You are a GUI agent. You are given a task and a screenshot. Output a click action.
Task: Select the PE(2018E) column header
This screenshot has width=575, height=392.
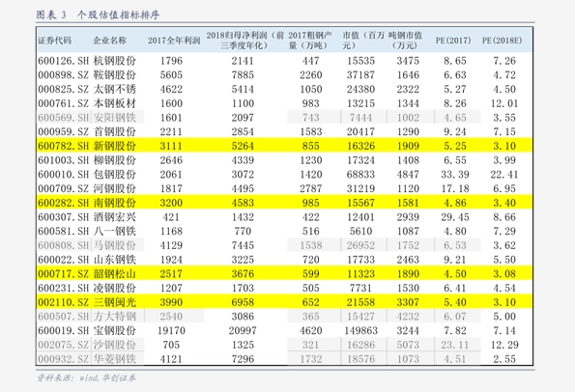[502, 41]
